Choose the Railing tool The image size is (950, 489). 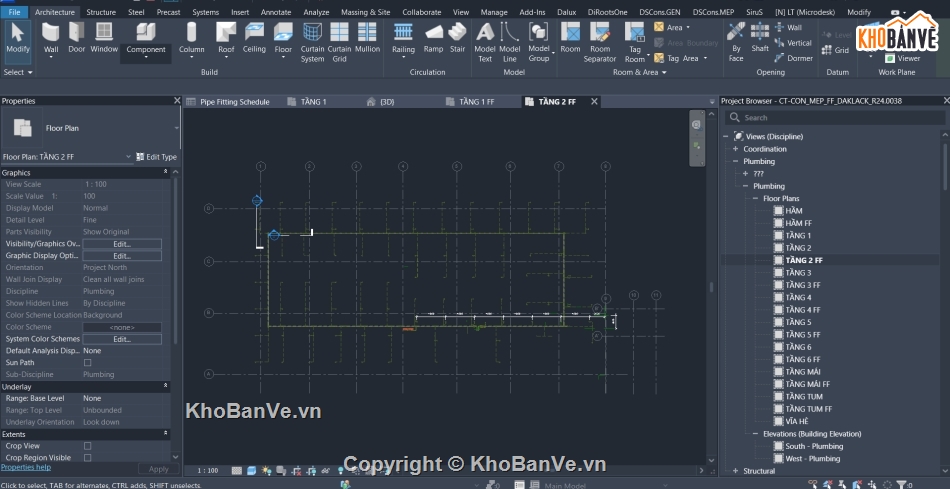(404, 41)
